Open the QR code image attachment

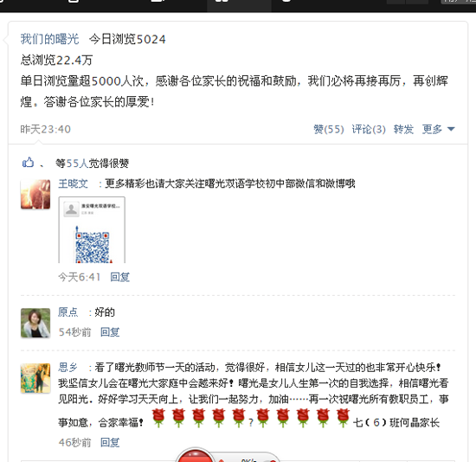[92, 230]
